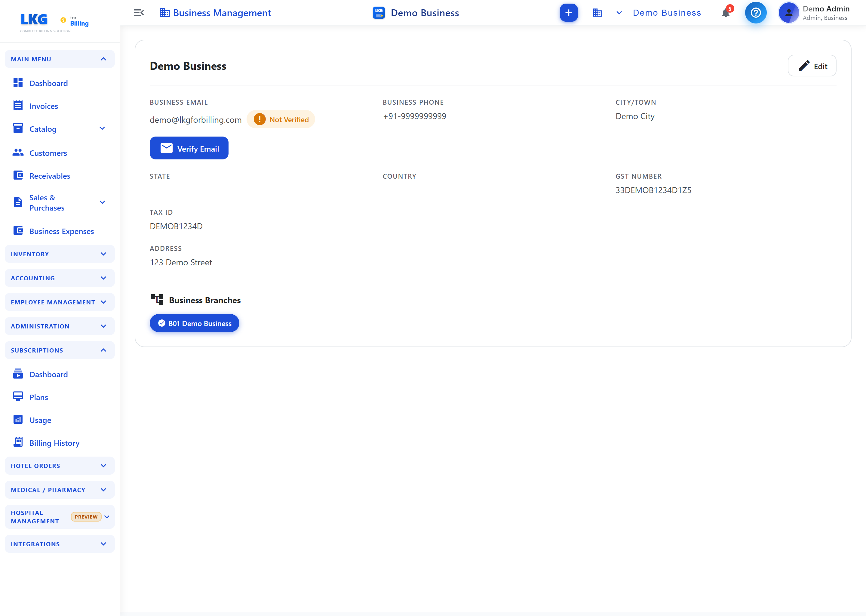
Task: Click the Demo Admin avatar
Action: 789,13
